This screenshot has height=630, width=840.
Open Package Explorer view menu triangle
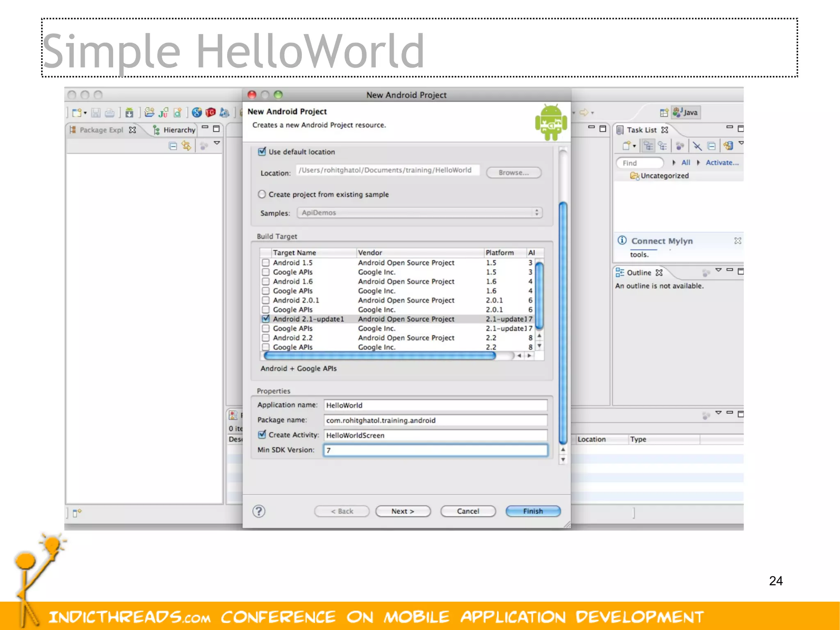(x=217, y=143)
